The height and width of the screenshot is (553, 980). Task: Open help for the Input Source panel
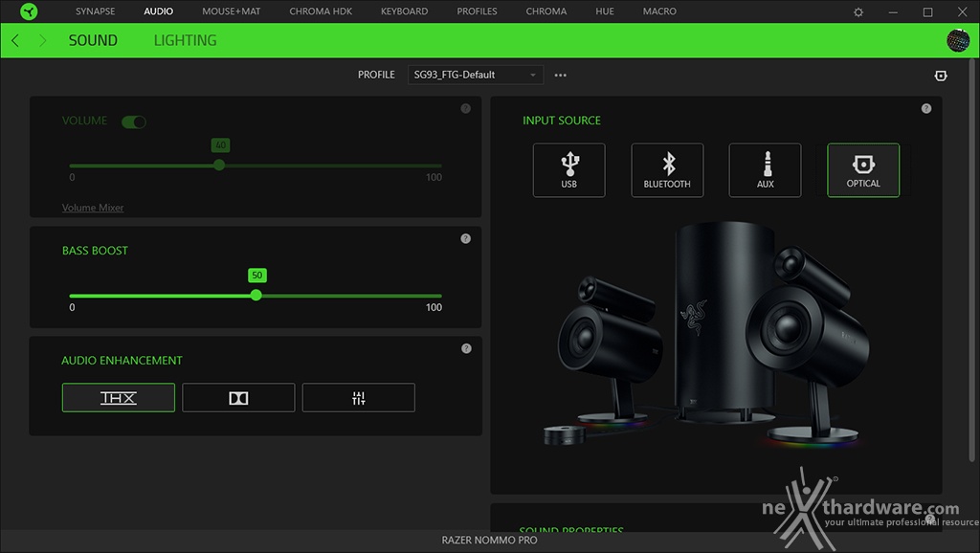926,109
